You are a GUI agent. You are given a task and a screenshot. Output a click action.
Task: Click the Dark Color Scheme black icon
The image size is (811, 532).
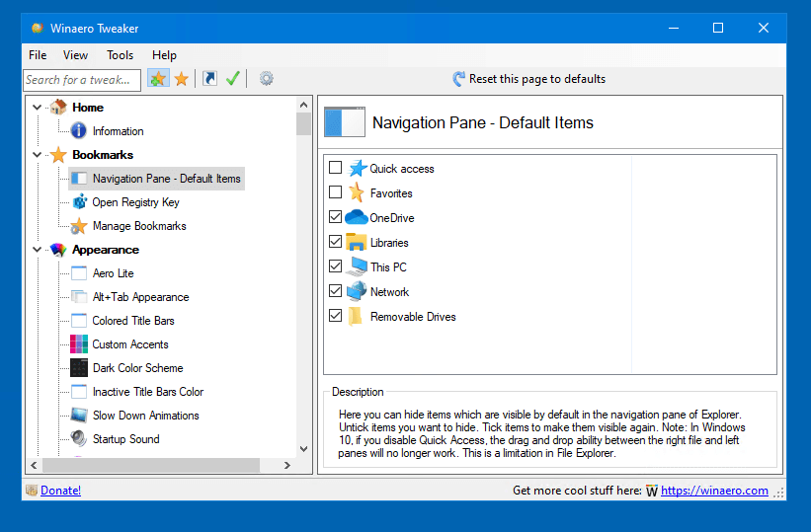click(79, 368)
